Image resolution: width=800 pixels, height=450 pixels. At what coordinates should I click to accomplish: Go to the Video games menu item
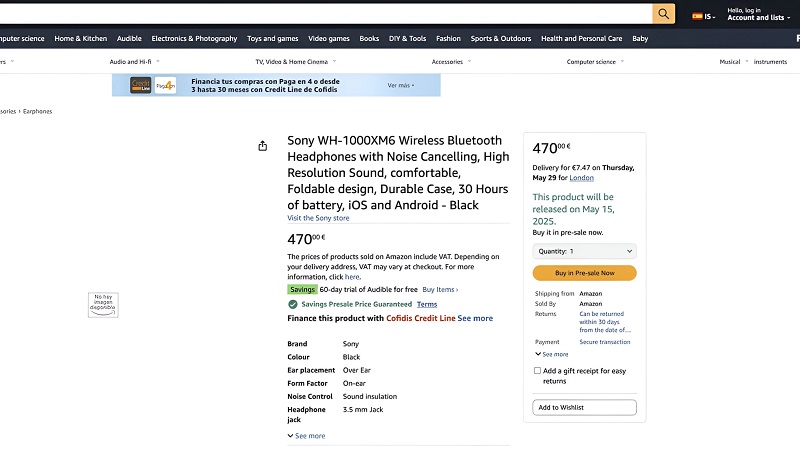point(329,39)
